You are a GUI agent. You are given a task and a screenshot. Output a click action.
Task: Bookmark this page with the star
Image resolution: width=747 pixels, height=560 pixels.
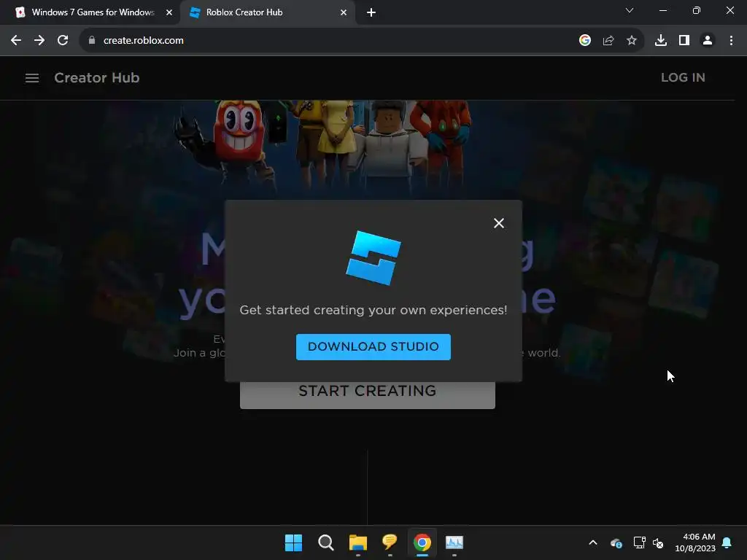click(x=632, y=41)
